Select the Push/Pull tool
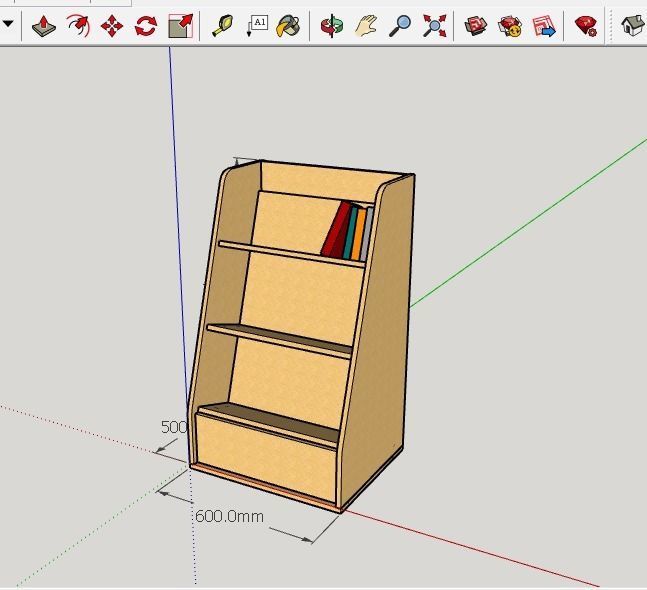 coord(44,26)
